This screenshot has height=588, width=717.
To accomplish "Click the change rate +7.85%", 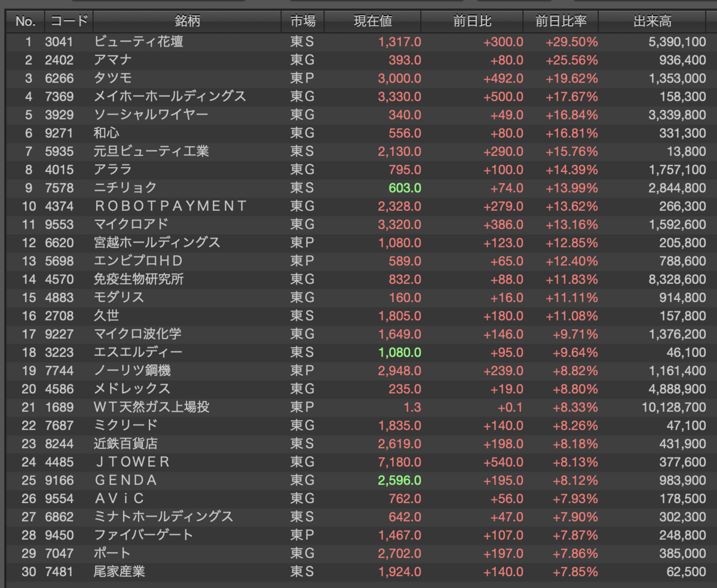I will (x=574, y=571).
